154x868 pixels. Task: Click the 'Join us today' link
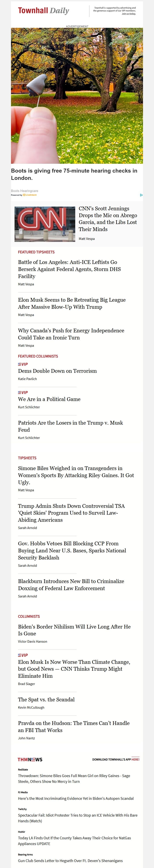[129, 14]
